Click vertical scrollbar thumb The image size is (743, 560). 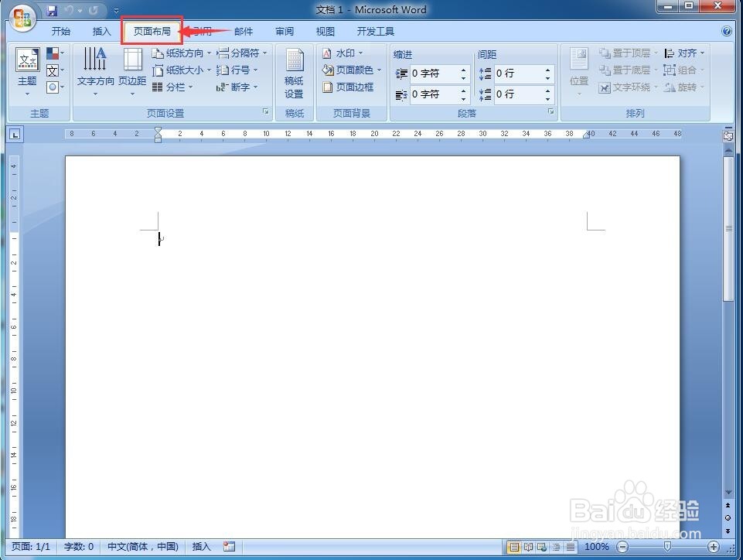[728, 230]
